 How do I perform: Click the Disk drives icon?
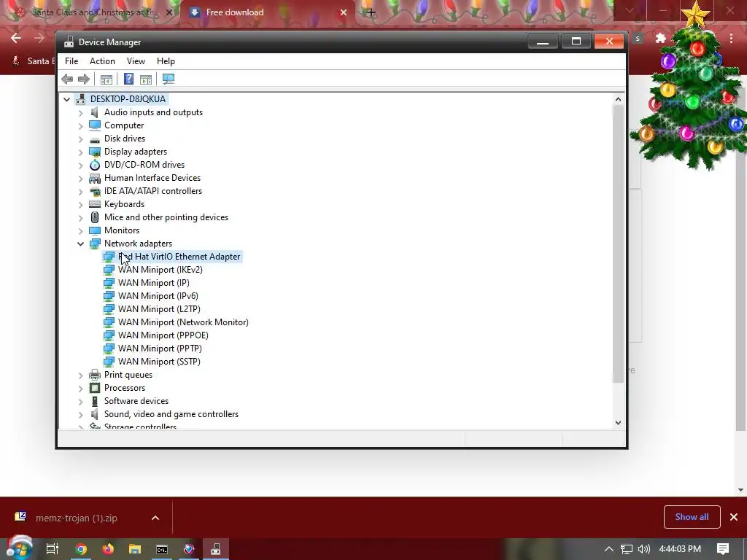tap(95, 139)
